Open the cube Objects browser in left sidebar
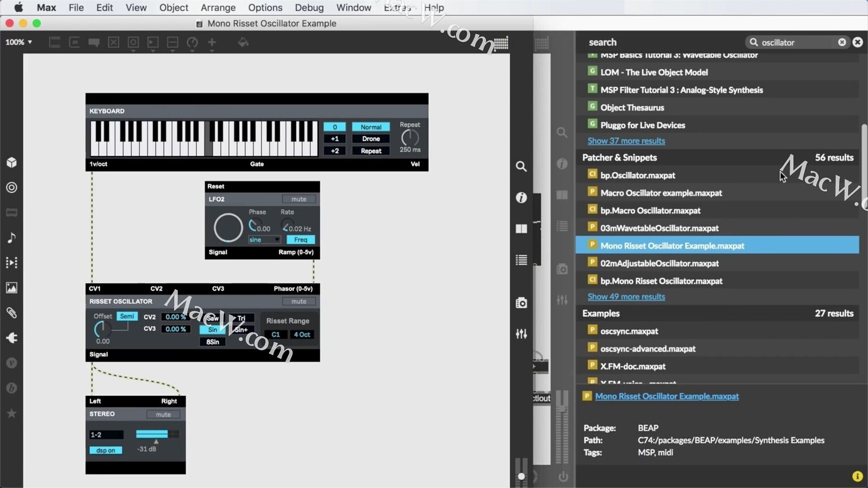 pos(11,163)
